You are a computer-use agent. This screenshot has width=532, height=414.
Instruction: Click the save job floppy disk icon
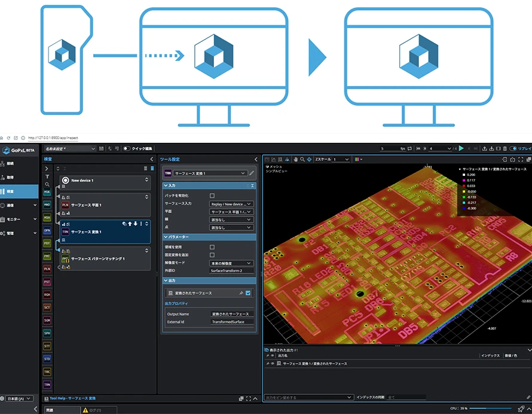pyautogui.click(x=102, y=148)
